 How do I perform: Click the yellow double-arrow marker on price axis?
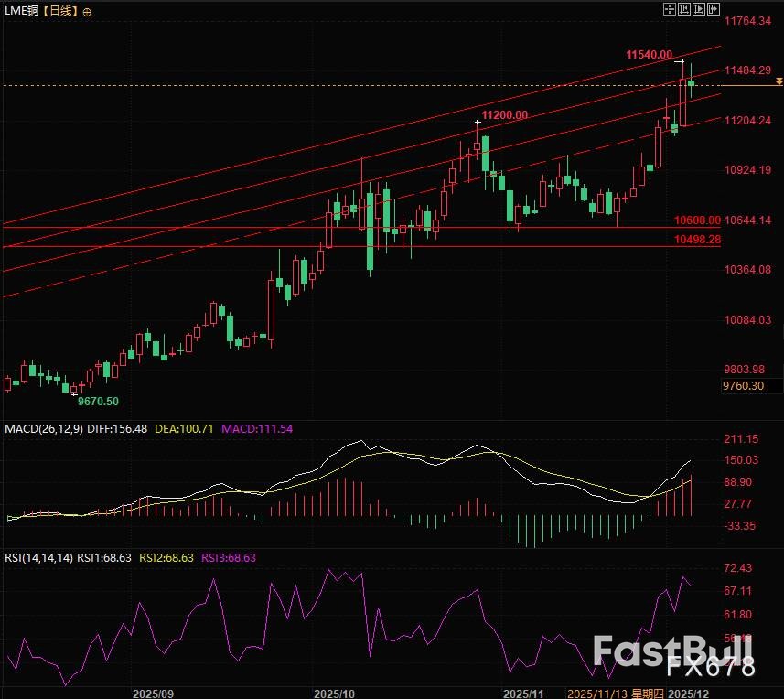click(778, 83)
